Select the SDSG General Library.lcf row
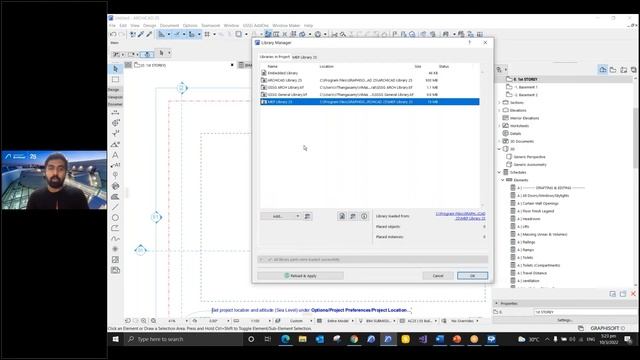This screenshot has height=360, width=640. [x=370, y=94]
